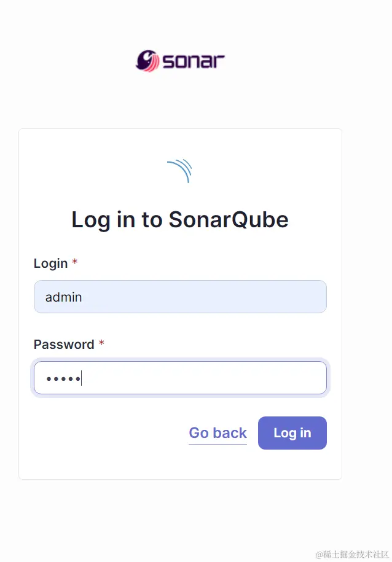Click the SonarQube wave icon above heading
The image size is (392, 562).
tap(180, 171)
